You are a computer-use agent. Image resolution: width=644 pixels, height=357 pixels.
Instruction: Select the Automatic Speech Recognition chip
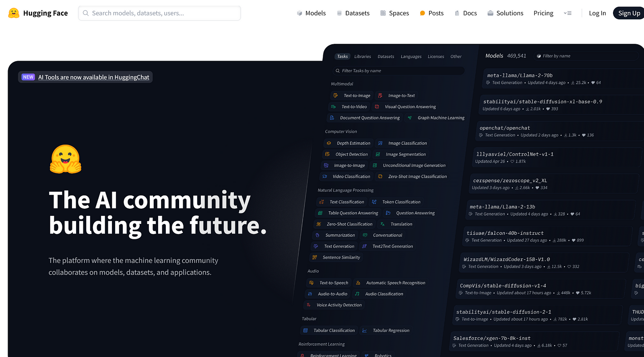click(x=390, y=283)
